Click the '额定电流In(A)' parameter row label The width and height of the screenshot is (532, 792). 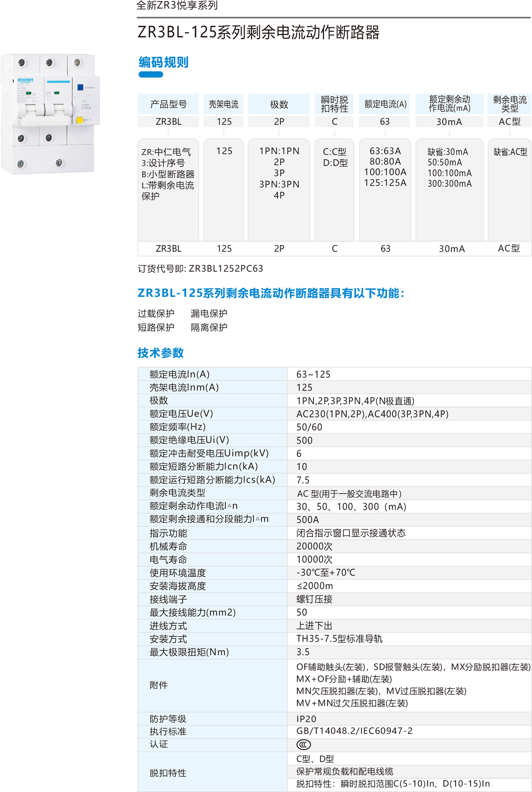(x=180, y=374)
